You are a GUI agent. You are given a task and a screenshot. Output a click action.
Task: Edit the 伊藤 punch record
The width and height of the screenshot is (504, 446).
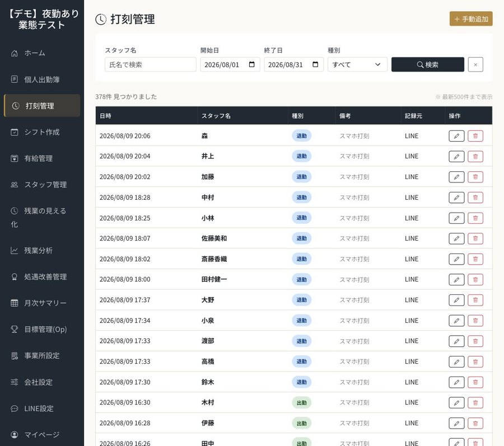(x=456, y=423)
